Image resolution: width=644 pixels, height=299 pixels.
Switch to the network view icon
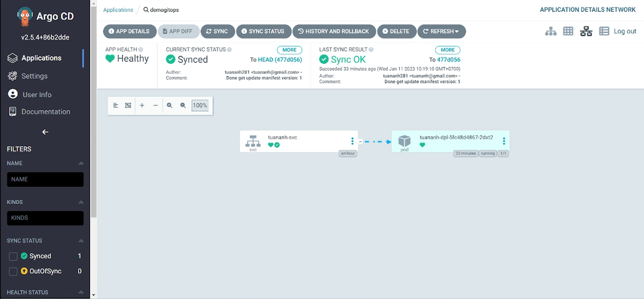pos(586,31)
